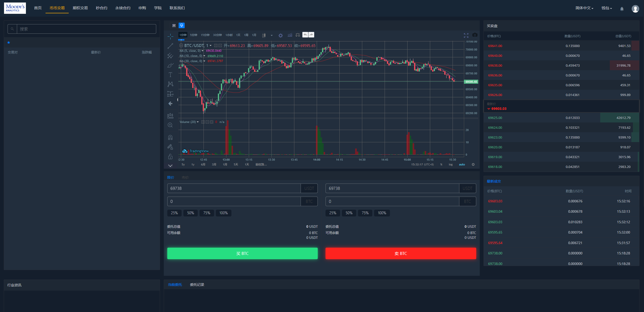
Task: Toggle magnet mode
Action: pos(170,138)
